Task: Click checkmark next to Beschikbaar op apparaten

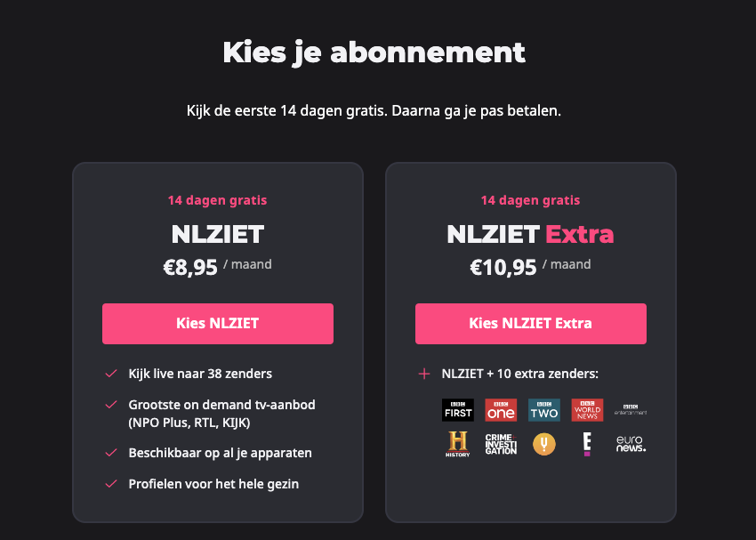Action: click(111, 452)
